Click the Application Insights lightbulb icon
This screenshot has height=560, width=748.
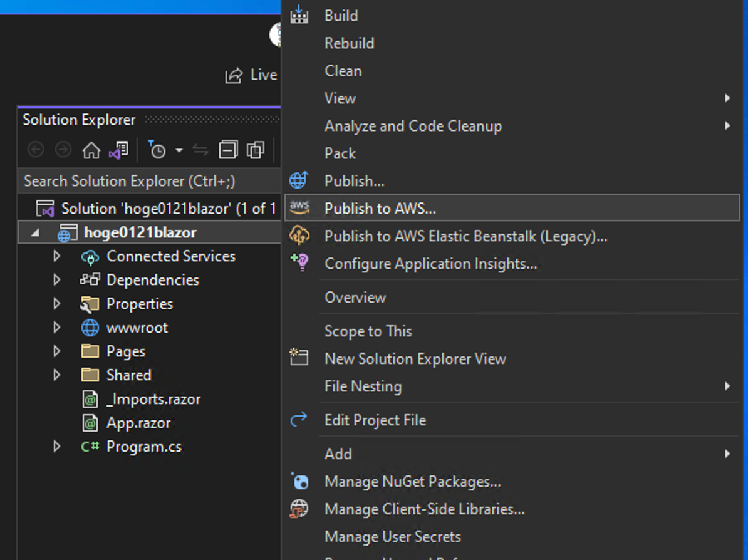[300, 262]
